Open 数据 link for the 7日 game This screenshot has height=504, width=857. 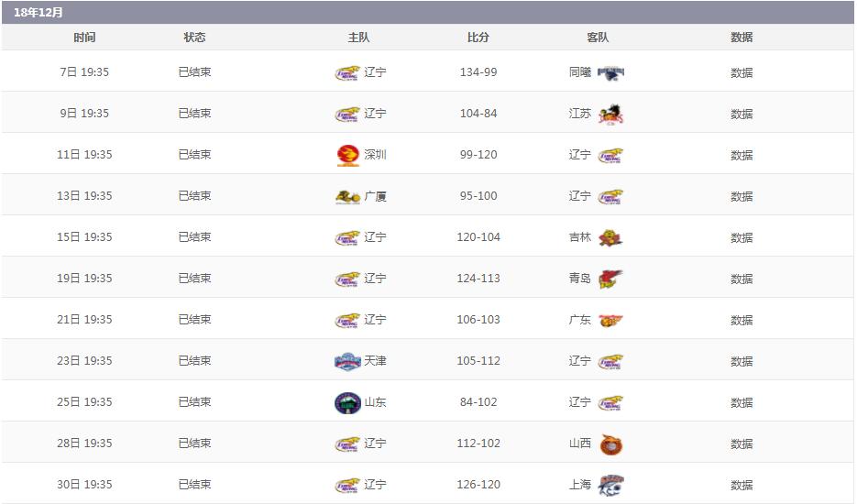tap(742, 72)
